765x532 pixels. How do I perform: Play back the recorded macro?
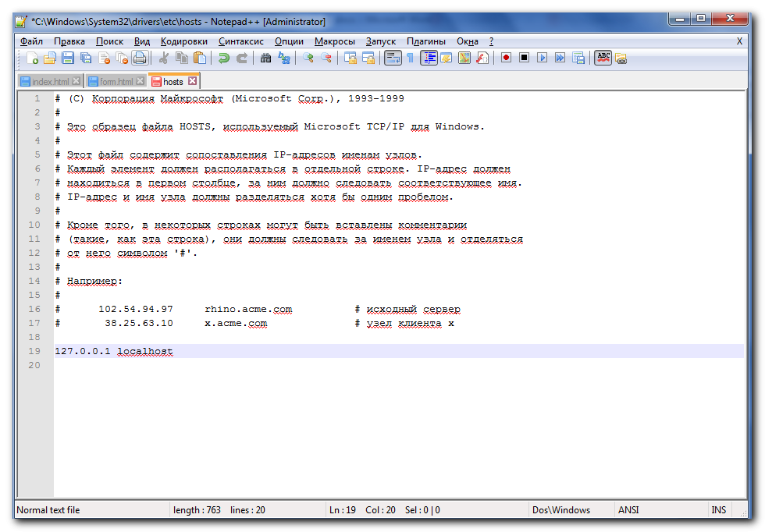tap(543, 58)
